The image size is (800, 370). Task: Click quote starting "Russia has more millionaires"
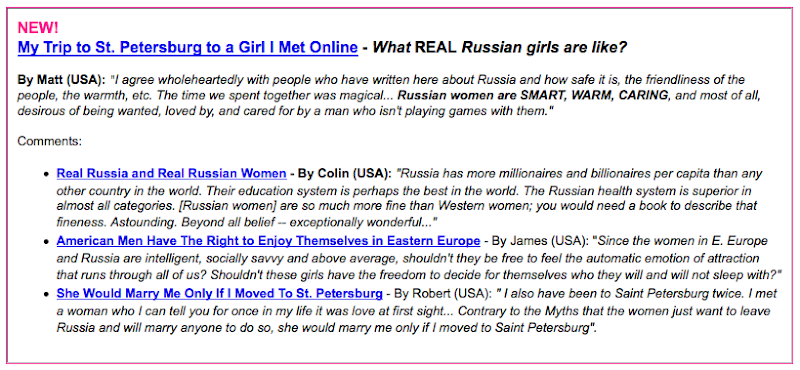pos(406,198)
